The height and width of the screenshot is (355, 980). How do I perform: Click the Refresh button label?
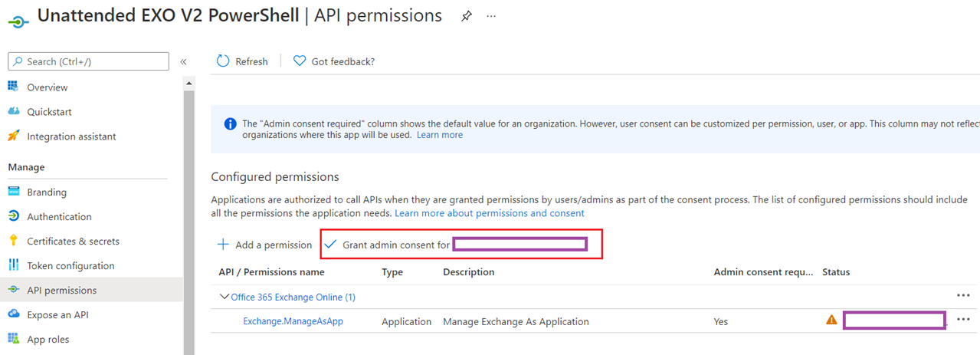(251, 61)
